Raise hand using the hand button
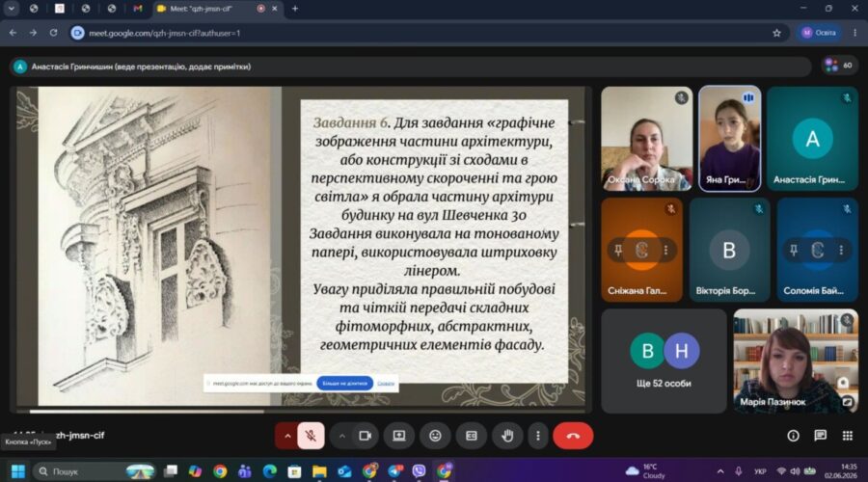This screenshot has height=482, width=868. coord(507,436)
